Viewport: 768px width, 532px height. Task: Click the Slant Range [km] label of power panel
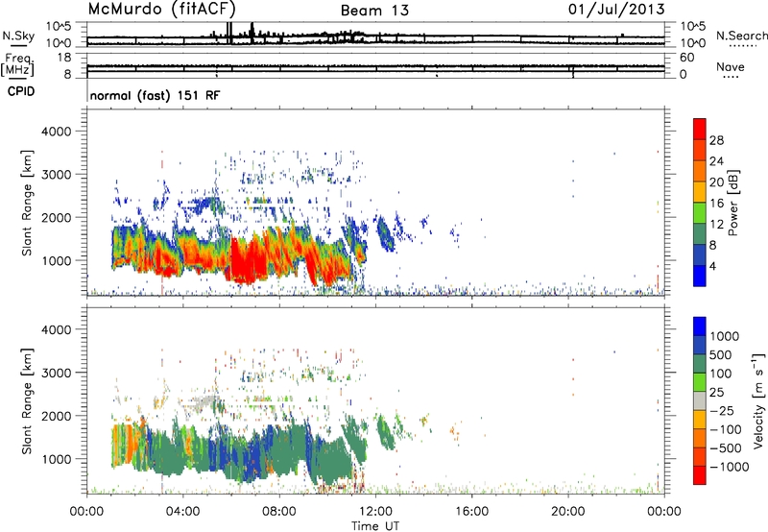pyautogui.click(x=27, y=203)
